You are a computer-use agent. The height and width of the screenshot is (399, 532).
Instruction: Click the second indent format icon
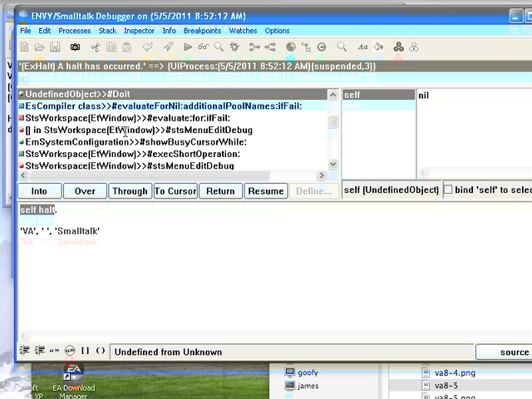40,350
